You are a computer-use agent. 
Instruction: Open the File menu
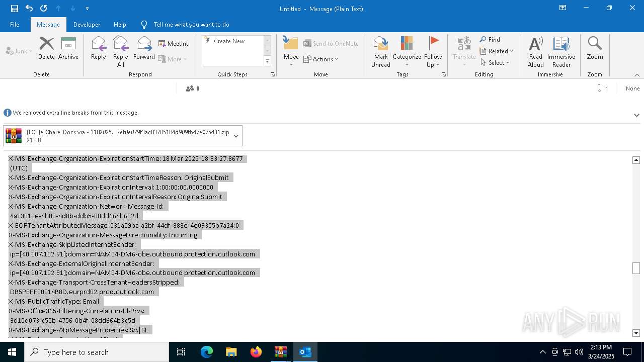click(15, 24)
